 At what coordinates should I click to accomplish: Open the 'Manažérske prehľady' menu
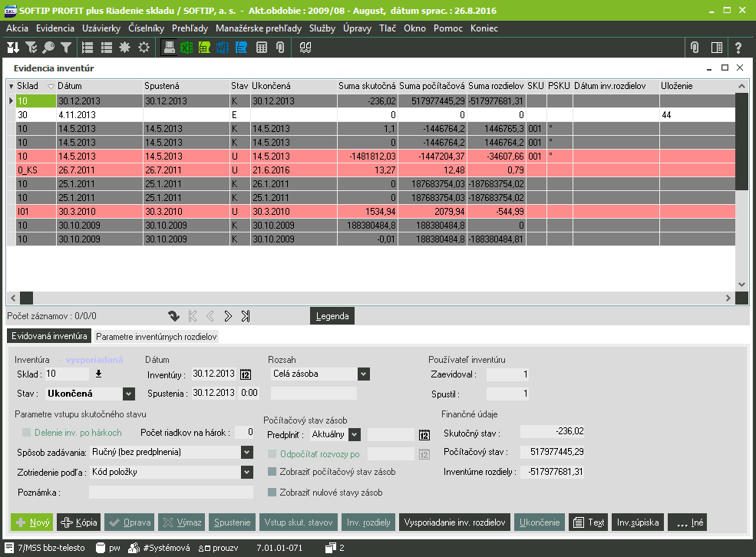[x=259, y=28]
